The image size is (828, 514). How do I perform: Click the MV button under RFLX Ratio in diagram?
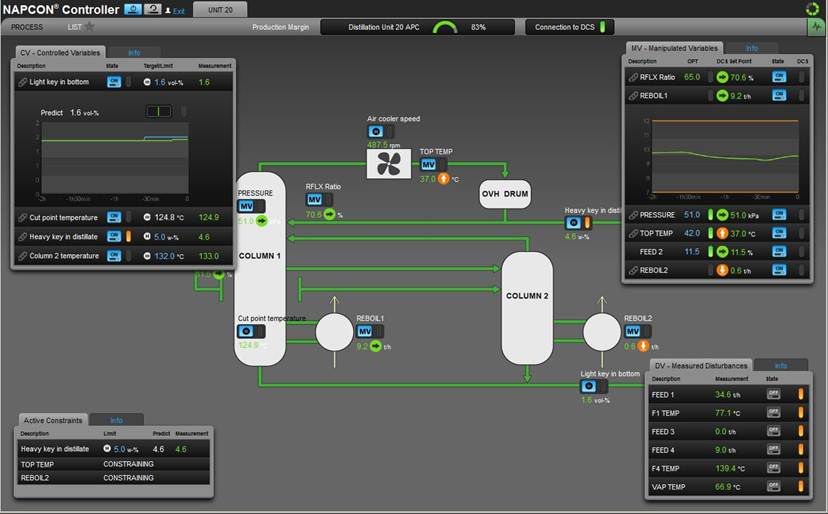coord(314,200)
